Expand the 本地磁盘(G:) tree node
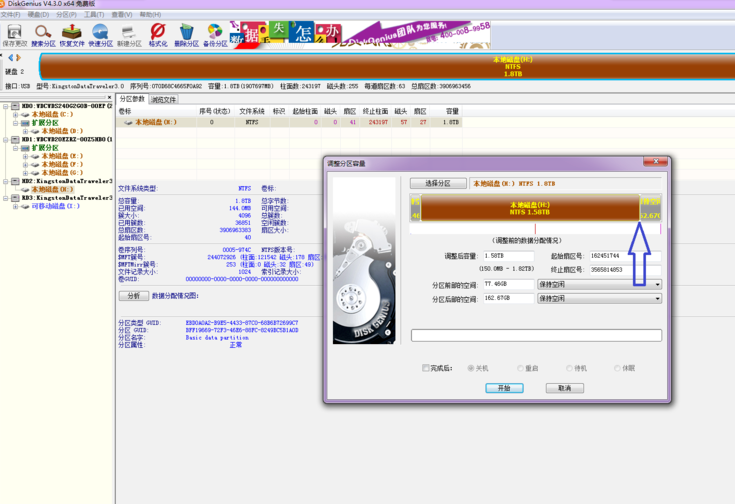 (25, 173)
